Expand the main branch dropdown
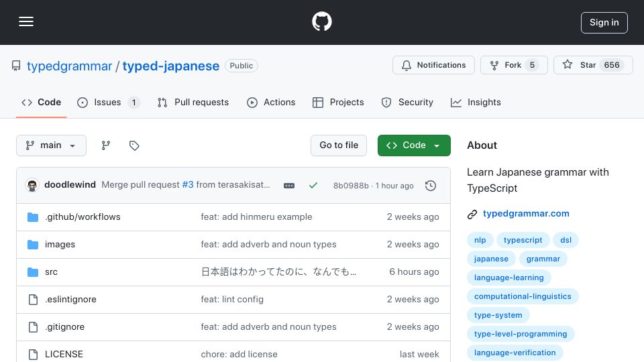 52,145
